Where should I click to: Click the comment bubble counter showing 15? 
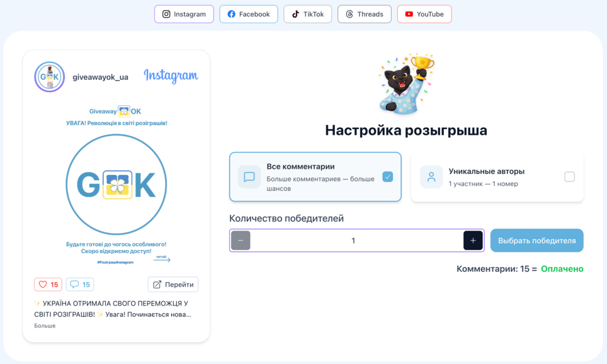coord(80,285)
